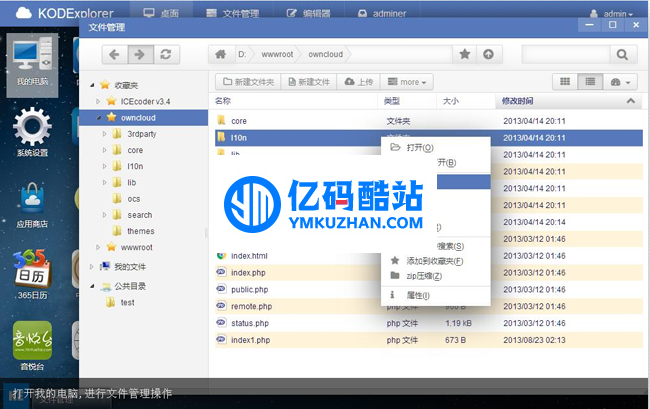
Task: Expand the 我的文件 tree node
Action: 92,267
